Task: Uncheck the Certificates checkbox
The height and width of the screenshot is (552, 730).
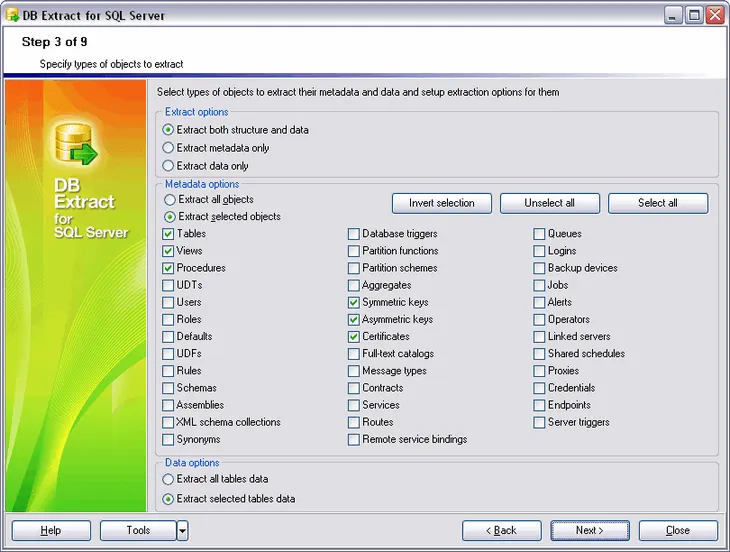Action: (354, 337)
